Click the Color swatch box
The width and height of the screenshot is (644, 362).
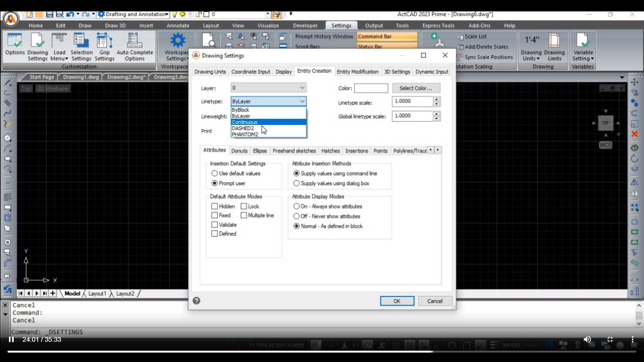click(371, 88)
